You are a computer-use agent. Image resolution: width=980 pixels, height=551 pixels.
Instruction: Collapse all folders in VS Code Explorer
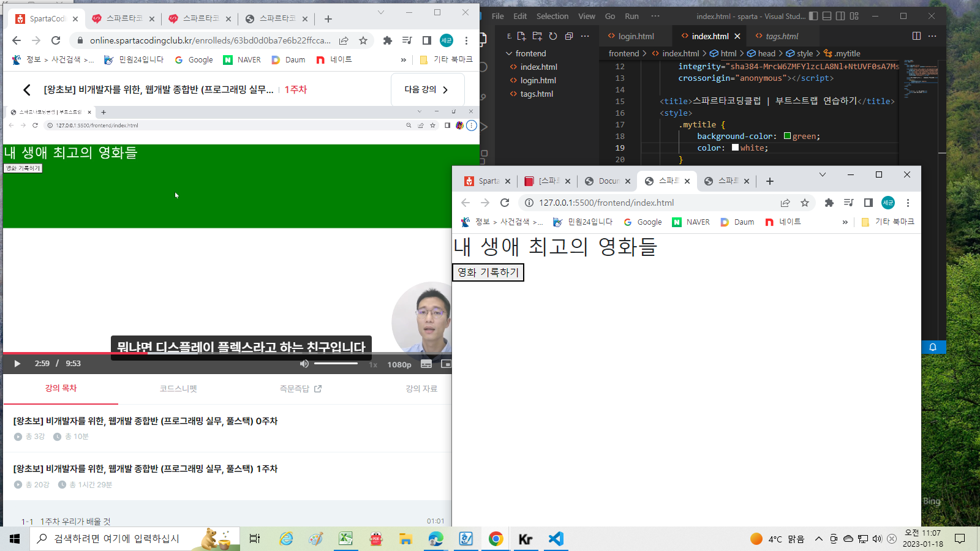tap(569, 36)
